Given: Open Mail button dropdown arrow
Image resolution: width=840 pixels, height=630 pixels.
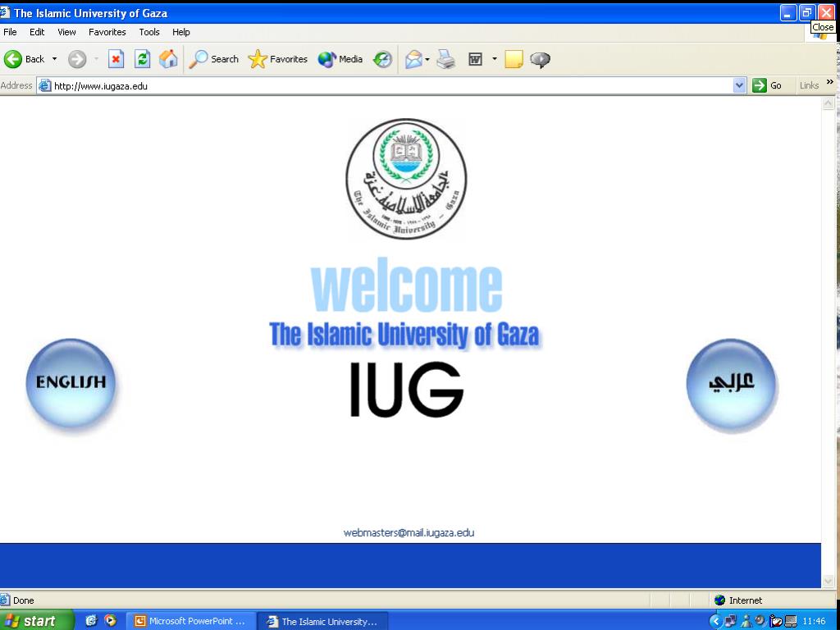Looking at the screenshot, I should pyautogui.click(x=427, y=59).
